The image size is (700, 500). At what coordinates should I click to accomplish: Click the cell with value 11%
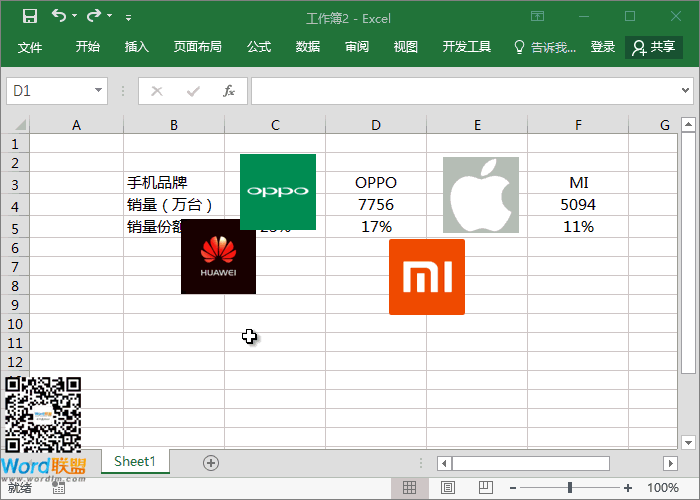tap(578, 227)
